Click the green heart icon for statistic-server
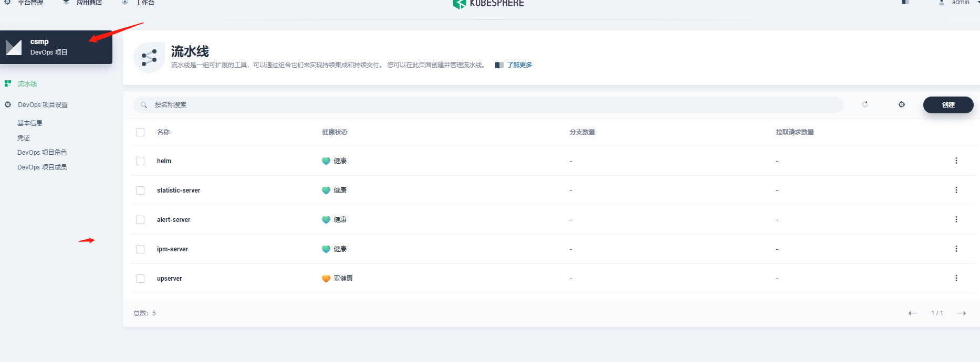980x362 pixels. pos(326,190)
